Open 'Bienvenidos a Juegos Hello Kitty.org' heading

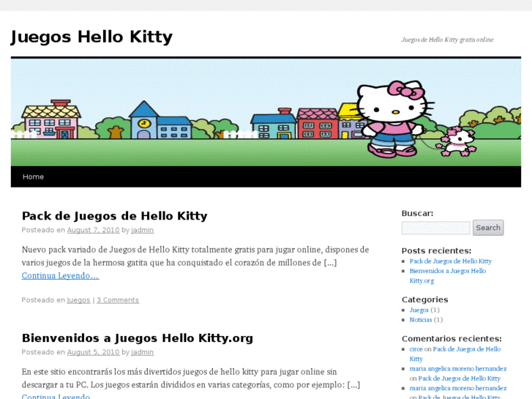(x=138, y=338)
